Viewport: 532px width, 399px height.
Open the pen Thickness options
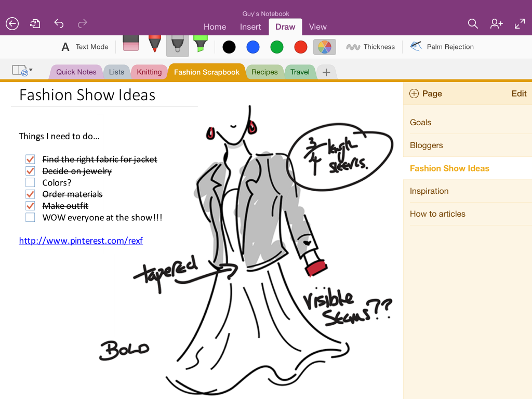coord(370,47)
